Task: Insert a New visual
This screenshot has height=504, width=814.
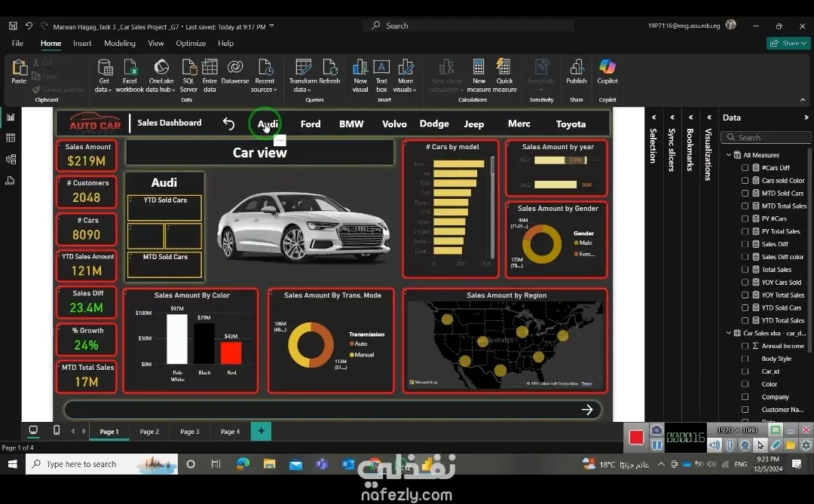Action: tap(360, 76)
